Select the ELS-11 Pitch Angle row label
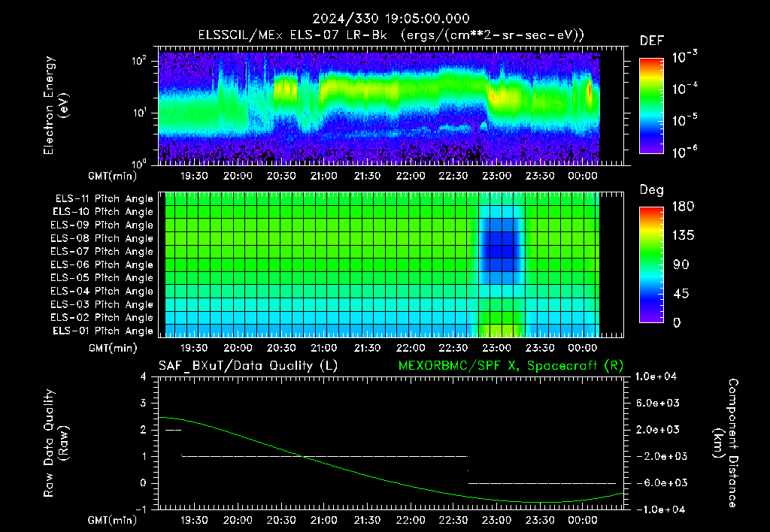The width and height of the screenshot is (770, 532). [x=104, y=199]
